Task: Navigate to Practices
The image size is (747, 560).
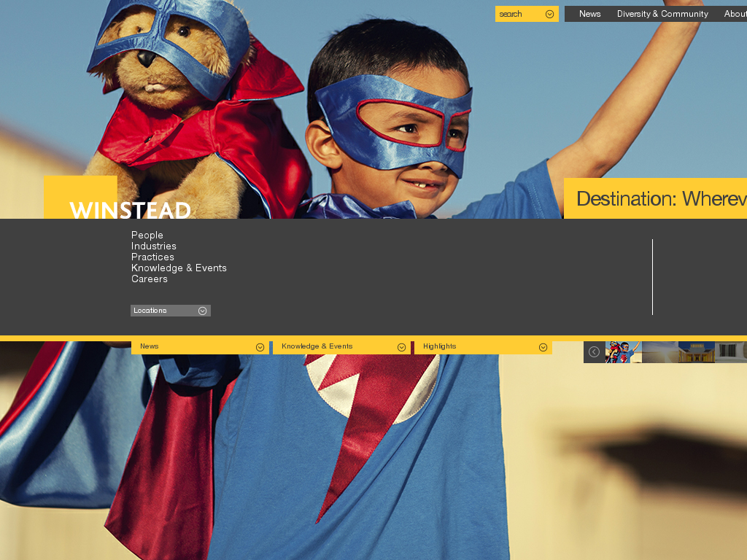Action: [x=152, y=257]
